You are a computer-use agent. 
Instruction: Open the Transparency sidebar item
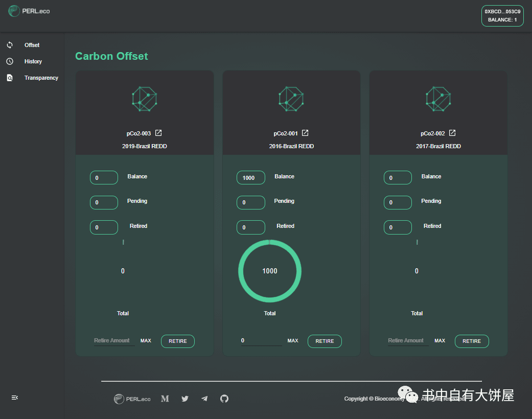[x=41, y=78]
